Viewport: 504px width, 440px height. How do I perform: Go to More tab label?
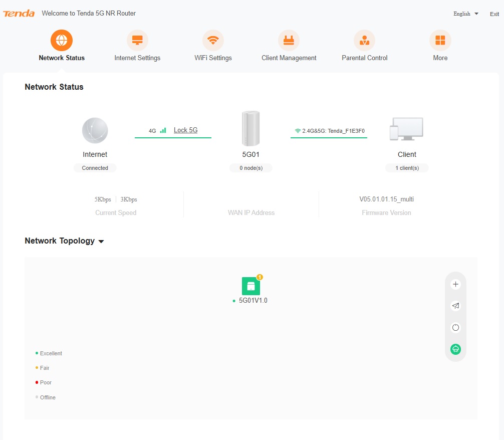pyautogui.click(x=440, y=58)
